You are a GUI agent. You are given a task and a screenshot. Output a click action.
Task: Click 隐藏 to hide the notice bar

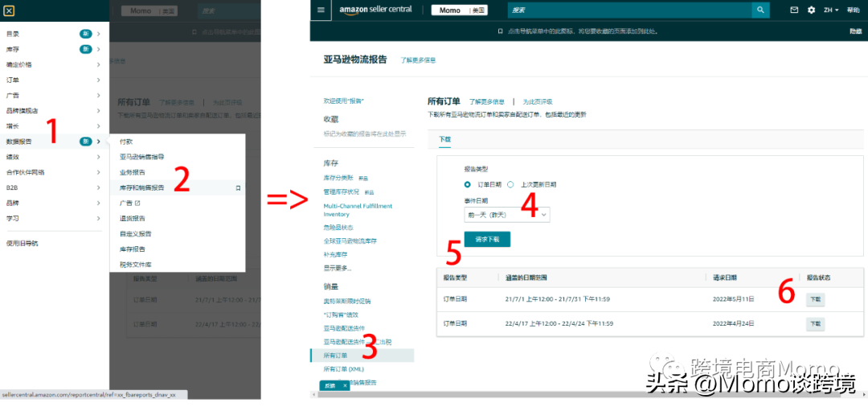(x=855, y=31)
